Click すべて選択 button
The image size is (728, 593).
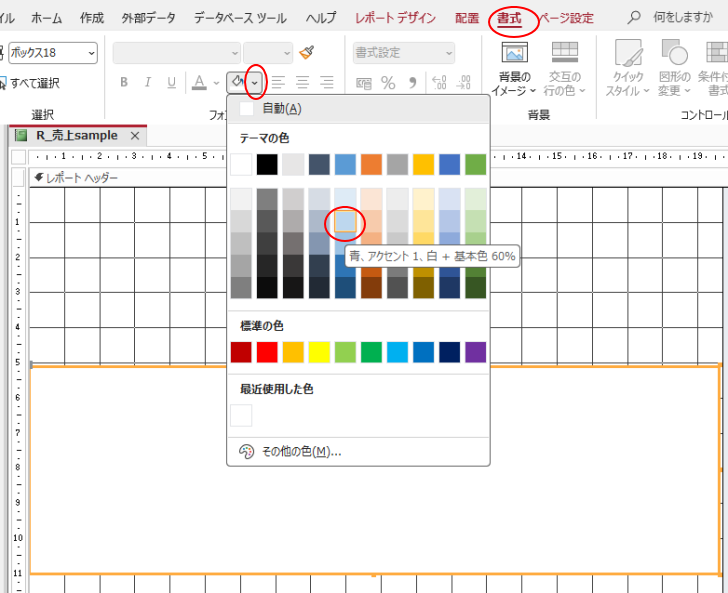click(x=30, y=84)
